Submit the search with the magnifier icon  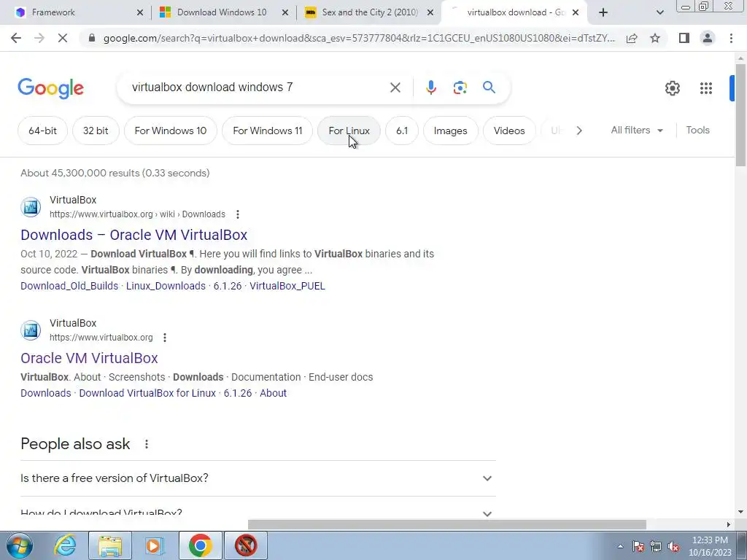pos(489,87)
